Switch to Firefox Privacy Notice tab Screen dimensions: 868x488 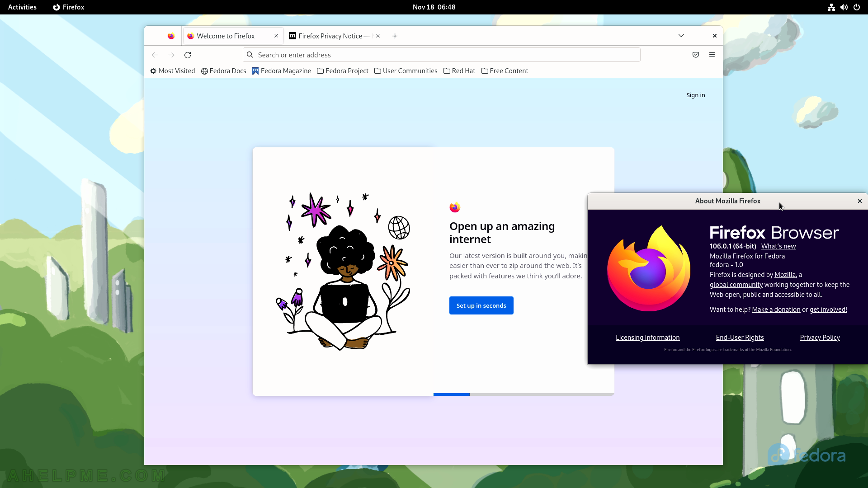pos(334,36)
